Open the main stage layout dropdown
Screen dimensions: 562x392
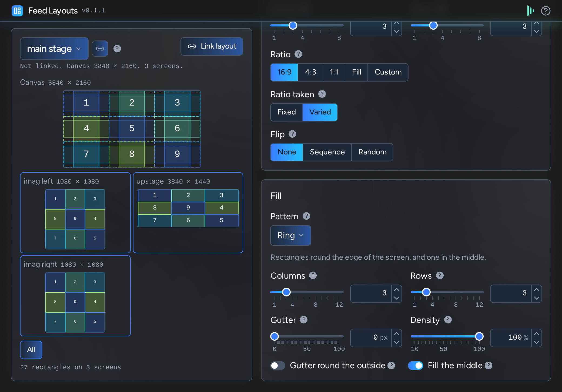coord(54,49)
